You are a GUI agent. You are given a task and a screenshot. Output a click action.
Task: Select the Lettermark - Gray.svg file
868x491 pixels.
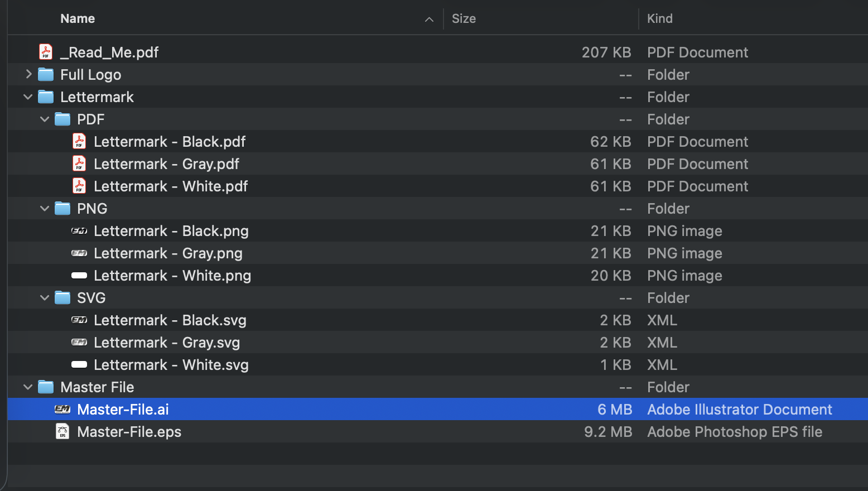166,342
